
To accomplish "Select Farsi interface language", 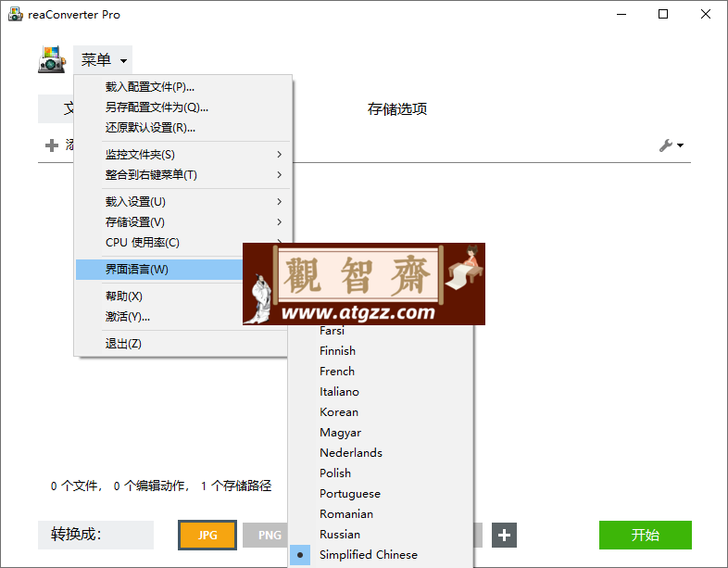I will [381, 331].
